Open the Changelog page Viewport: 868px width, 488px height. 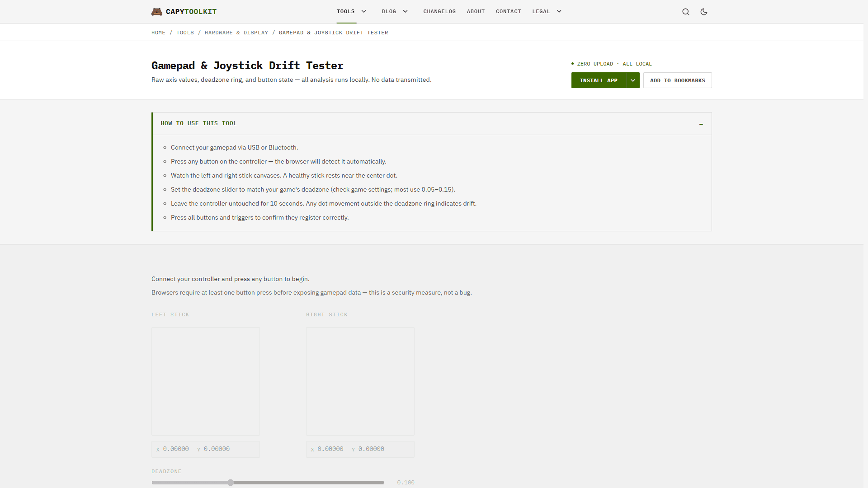coord(439,11)
